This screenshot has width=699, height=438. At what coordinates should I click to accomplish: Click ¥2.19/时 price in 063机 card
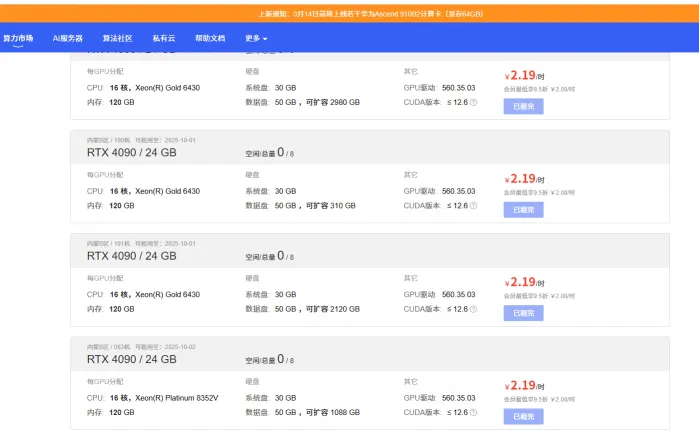[x=524, y=385]
